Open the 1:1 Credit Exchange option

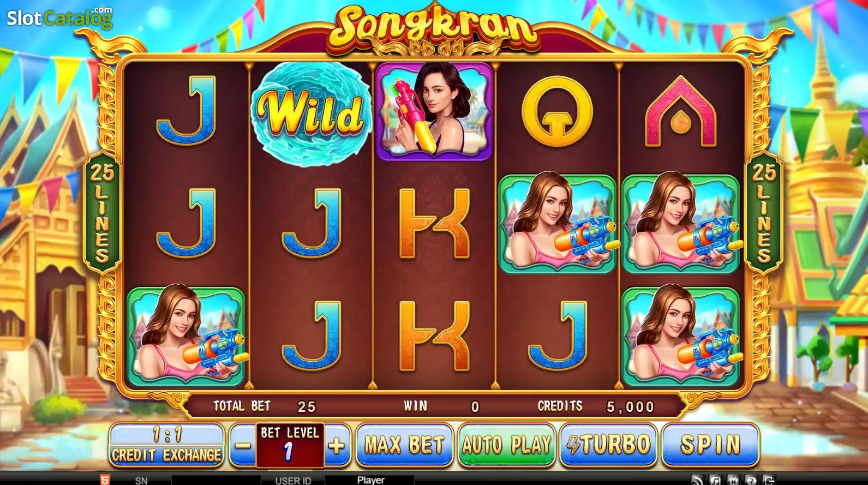click(x=166, y=445)
